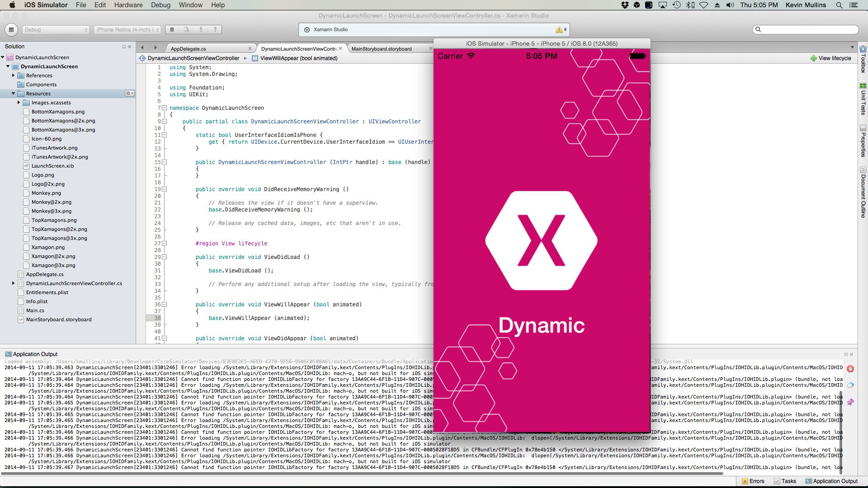Collapse the namespace code fold marker
Viewport: 868px width, 488px height.
pos(165,108)
